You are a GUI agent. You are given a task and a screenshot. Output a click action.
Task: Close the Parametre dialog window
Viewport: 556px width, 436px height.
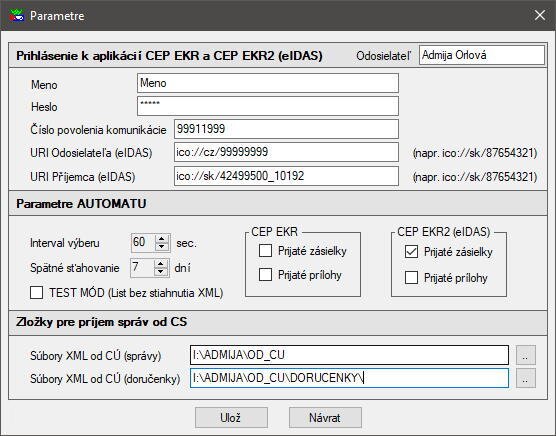[x=540, y=15]
